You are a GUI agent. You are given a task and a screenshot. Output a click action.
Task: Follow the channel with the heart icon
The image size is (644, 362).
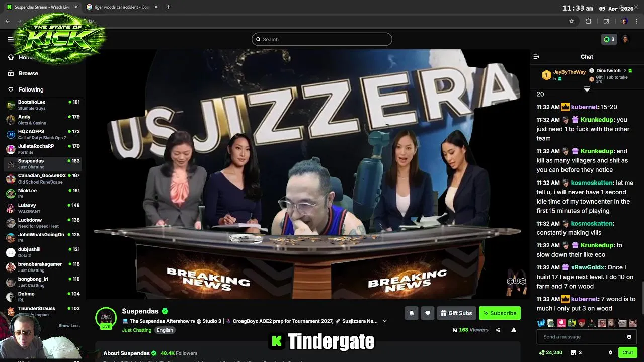click(428, 313)
